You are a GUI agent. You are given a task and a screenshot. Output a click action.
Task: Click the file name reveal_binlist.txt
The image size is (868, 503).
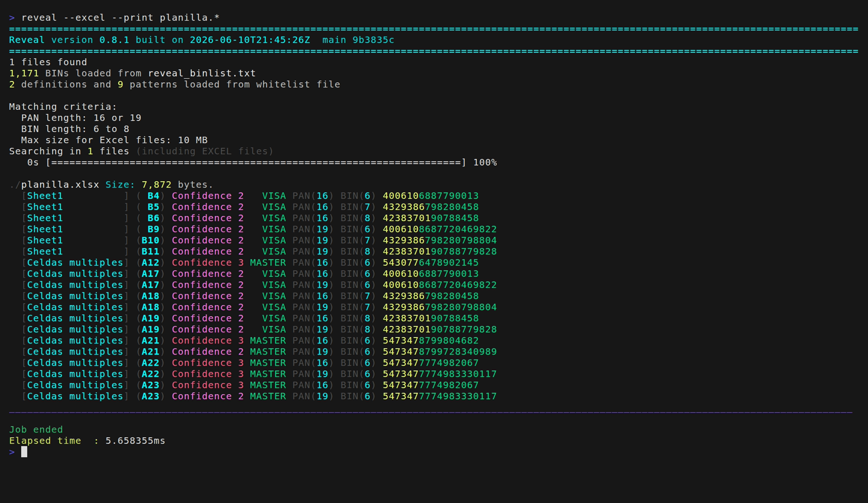201,74
